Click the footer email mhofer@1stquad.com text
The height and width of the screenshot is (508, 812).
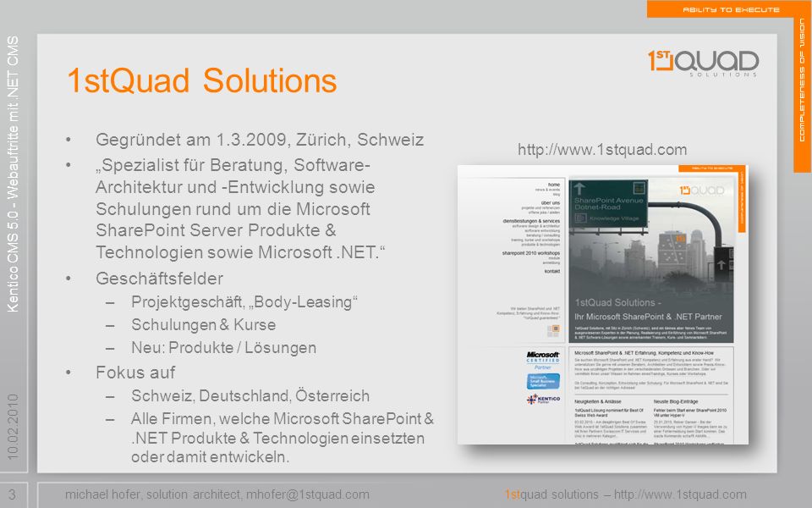pyautogui.click(x=308, y=494)
